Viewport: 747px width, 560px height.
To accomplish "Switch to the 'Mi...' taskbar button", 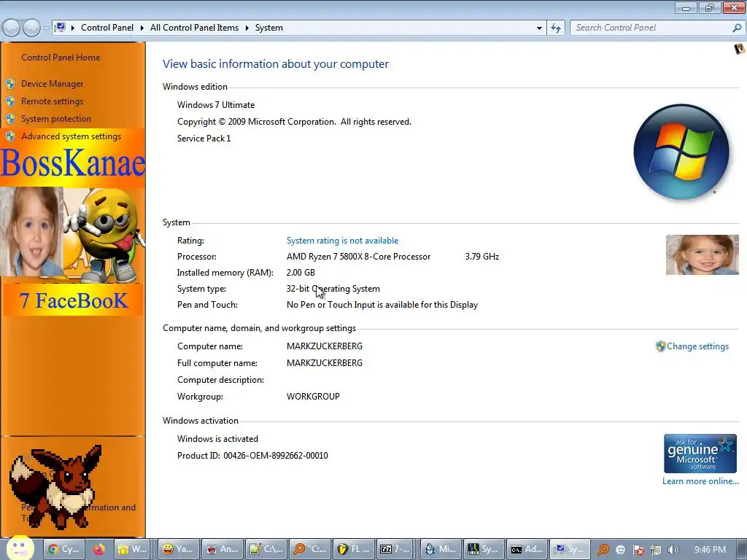I will click(441, 550).
